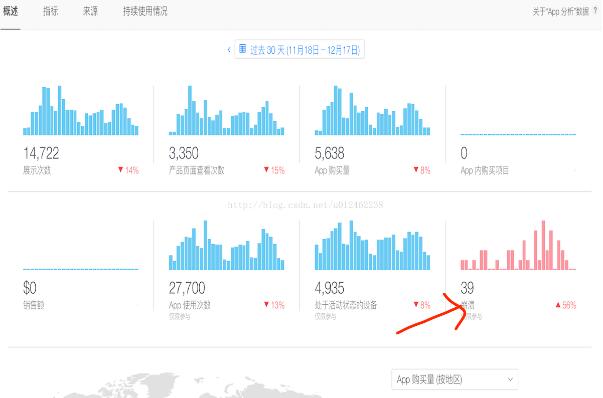Go to previous date range arrow
Screen dimensions: 603x398
[x=229, y=50]
